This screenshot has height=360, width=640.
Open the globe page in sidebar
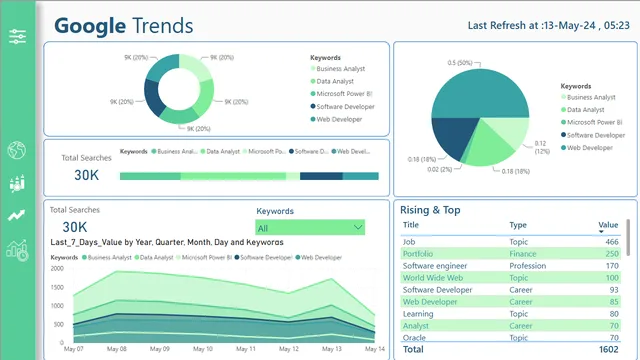pyautogui.click(x=17, y=150)
